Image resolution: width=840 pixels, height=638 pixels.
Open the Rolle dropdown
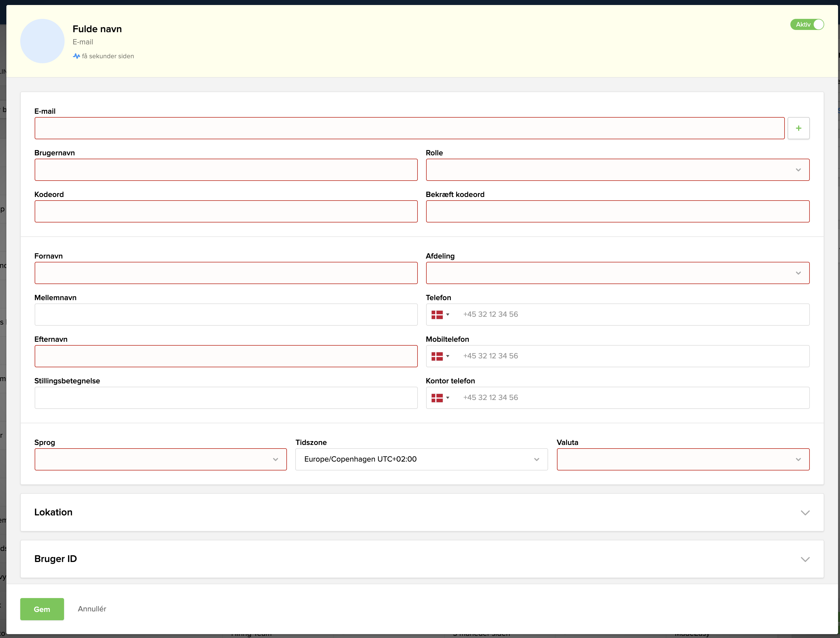[617, 170]
